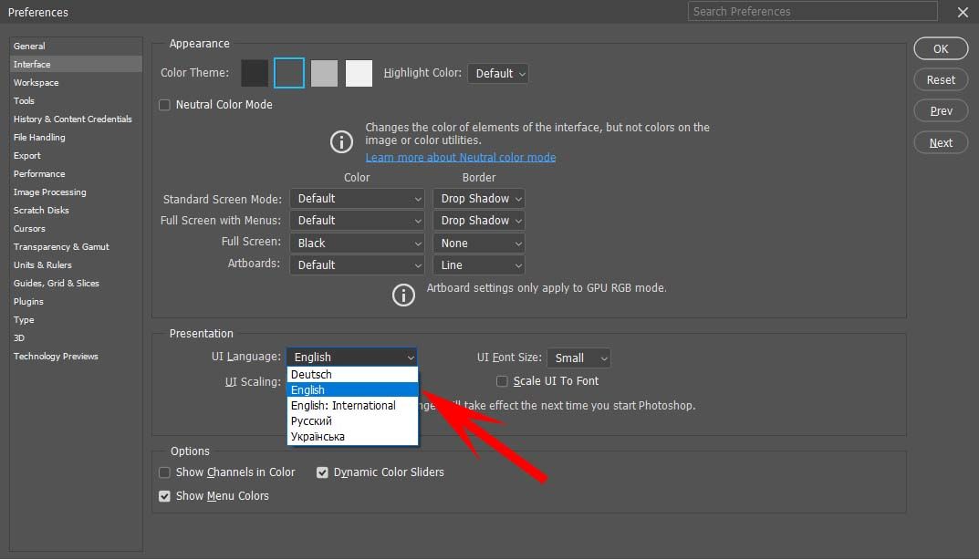
Task: Go to previous page with Prev
Action: coord(941,111)
